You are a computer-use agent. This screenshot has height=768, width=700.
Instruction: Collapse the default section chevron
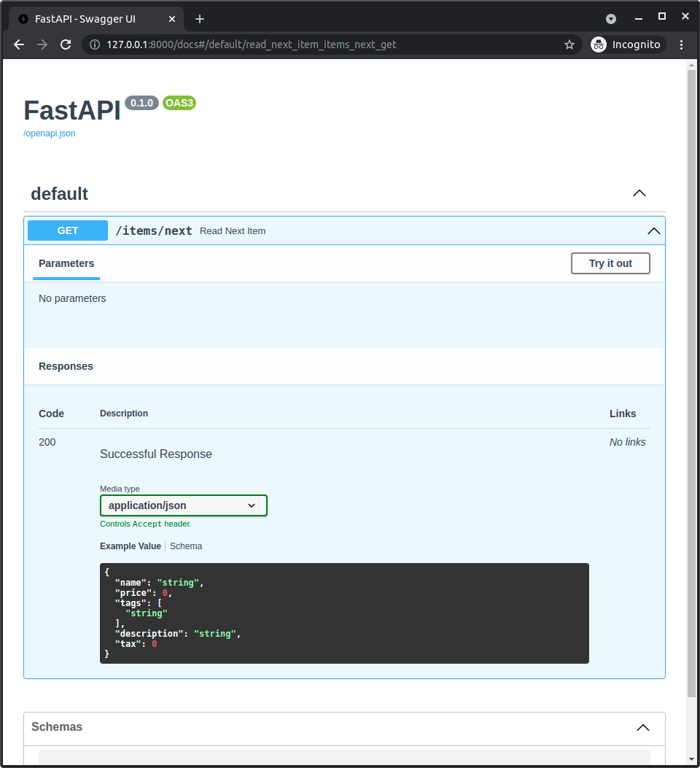639,194
